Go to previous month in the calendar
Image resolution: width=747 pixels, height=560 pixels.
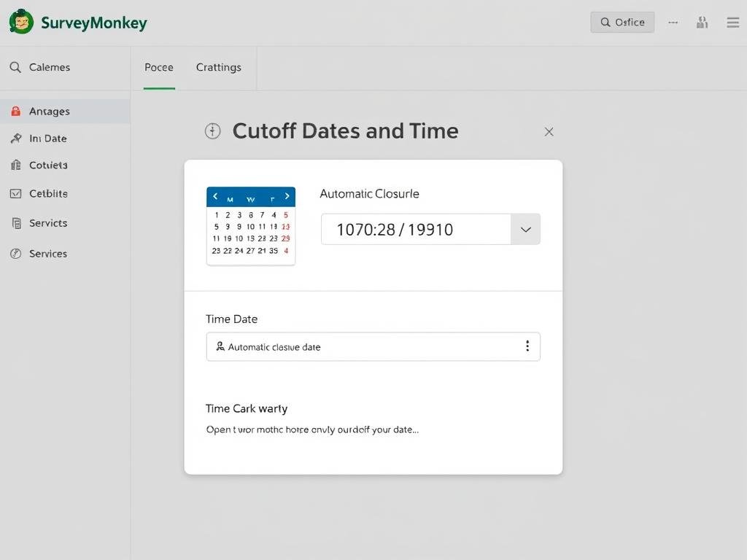[215, 195]
